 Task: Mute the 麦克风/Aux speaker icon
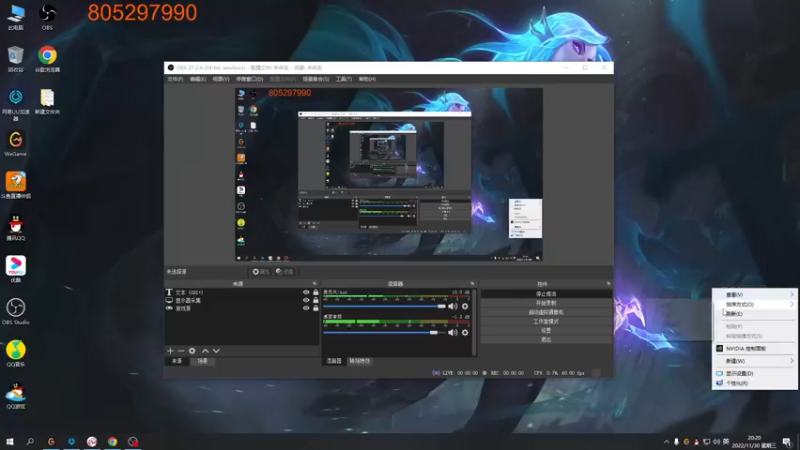[x=453, y=306]
